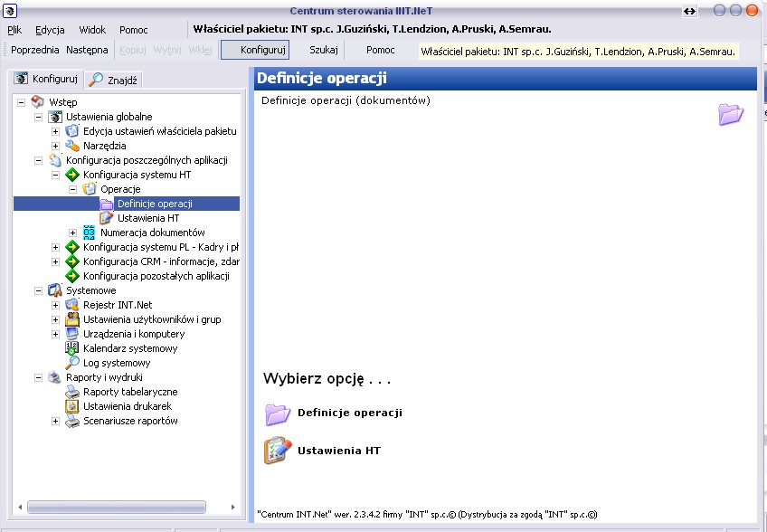Expand Urządzenia i komputery node
Screen dimensions: 767x532
click(x=55, y=334)
